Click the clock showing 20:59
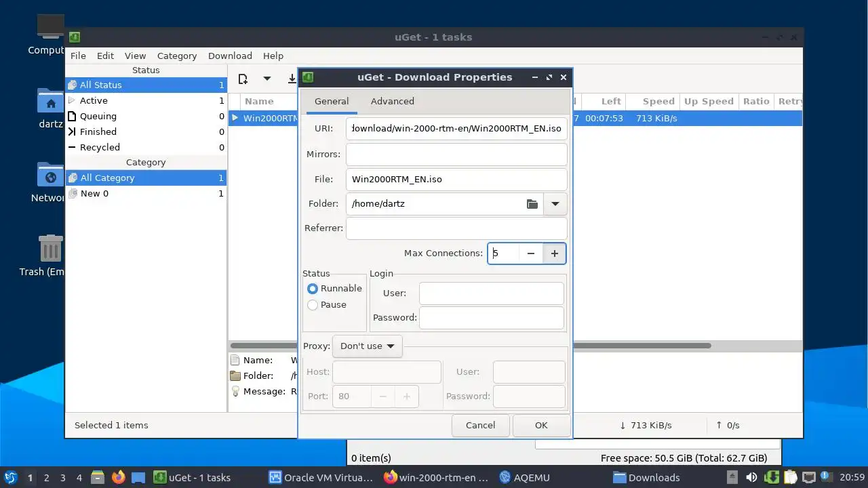This screenshot has height=488, width=868. coord(853,478)
